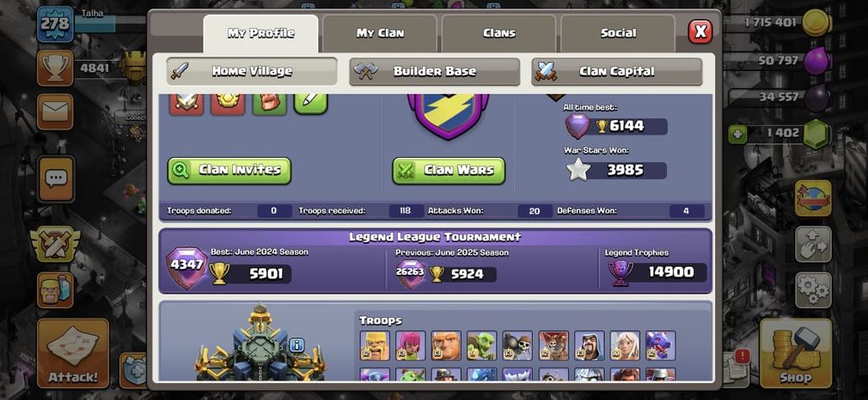Click the Clan Invites button

(x=229, y=170)
